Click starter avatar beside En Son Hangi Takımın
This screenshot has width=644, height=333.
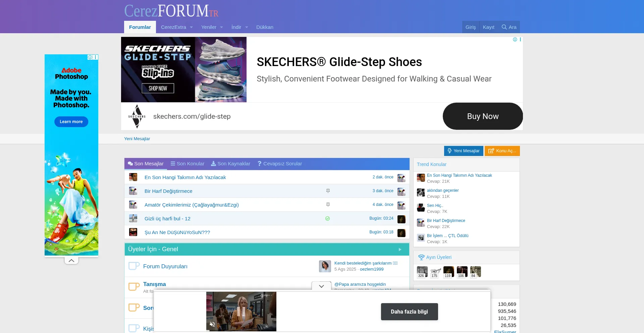(x=133, y=177)
